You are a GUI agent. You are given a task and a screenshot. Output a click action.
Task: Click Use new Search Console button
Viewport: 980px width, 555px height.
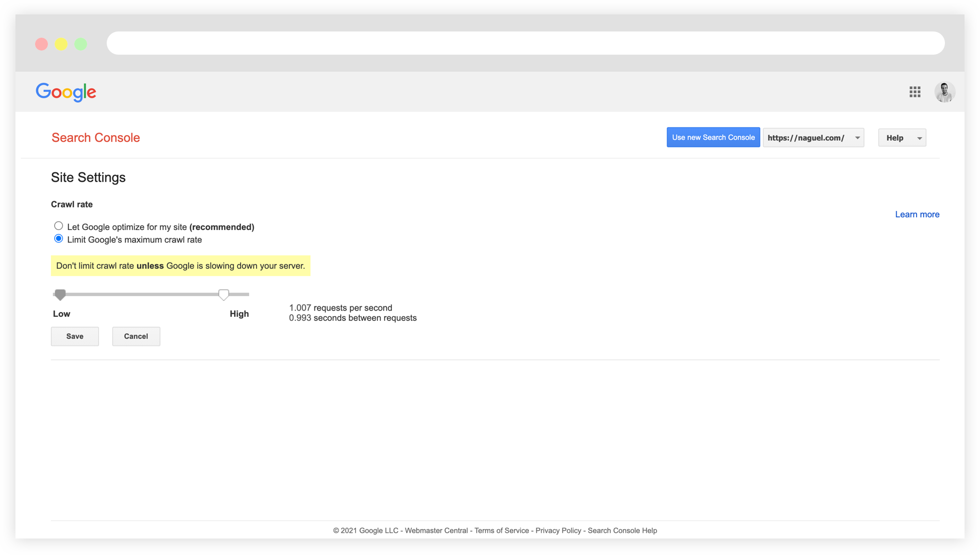(x=713, y=137)
